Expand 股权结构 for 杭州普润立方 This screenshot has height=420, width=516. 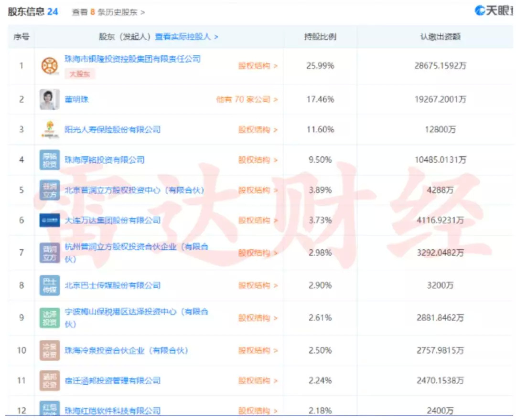pyautogui.click(x=258, y=253)
